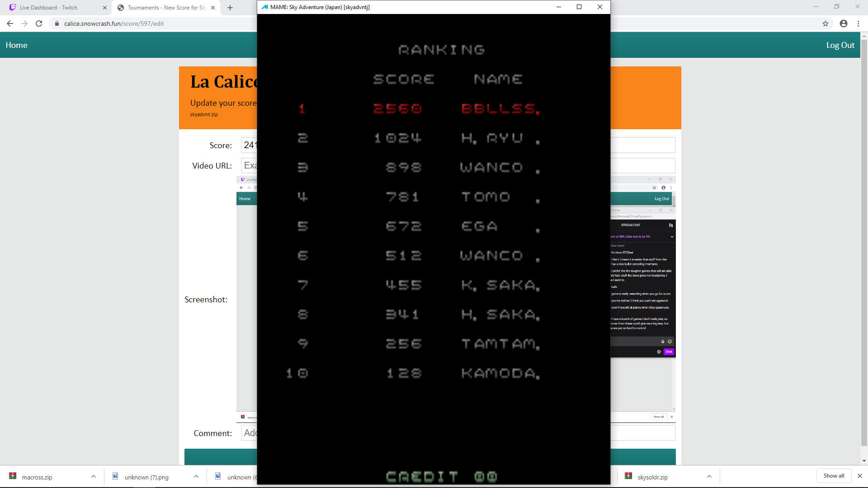
Task: Close the Live Dashboard - Twitch tab
Action: [x=105, y=8]
